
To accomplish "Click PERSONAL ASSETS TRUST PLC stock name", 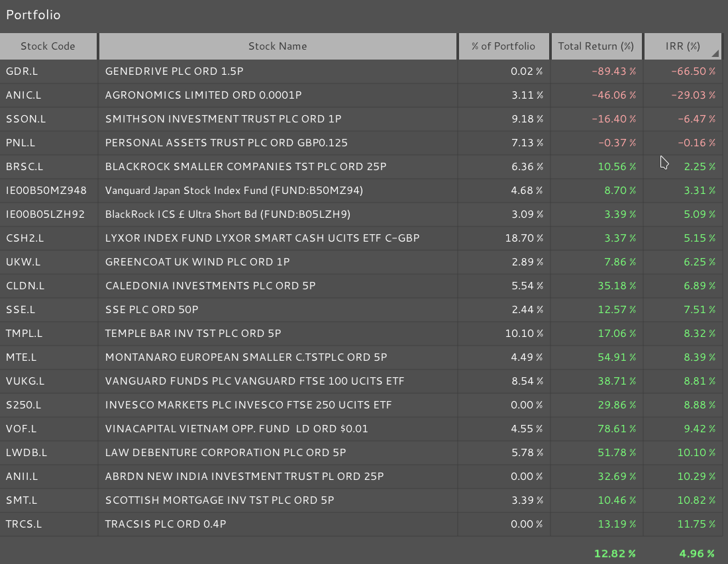I will (x=226, y=143).
